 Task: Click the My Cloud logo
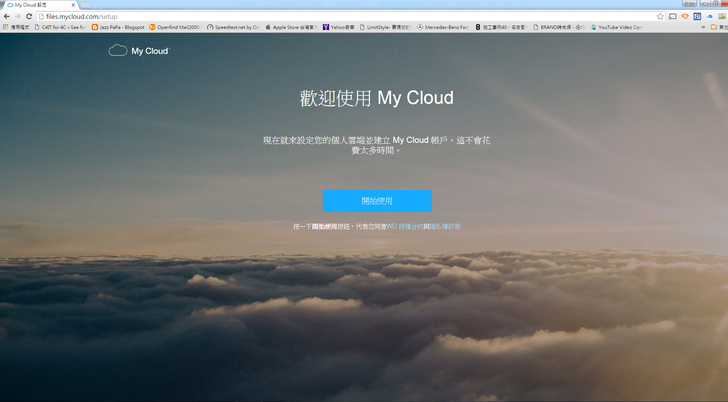[138, 50]
